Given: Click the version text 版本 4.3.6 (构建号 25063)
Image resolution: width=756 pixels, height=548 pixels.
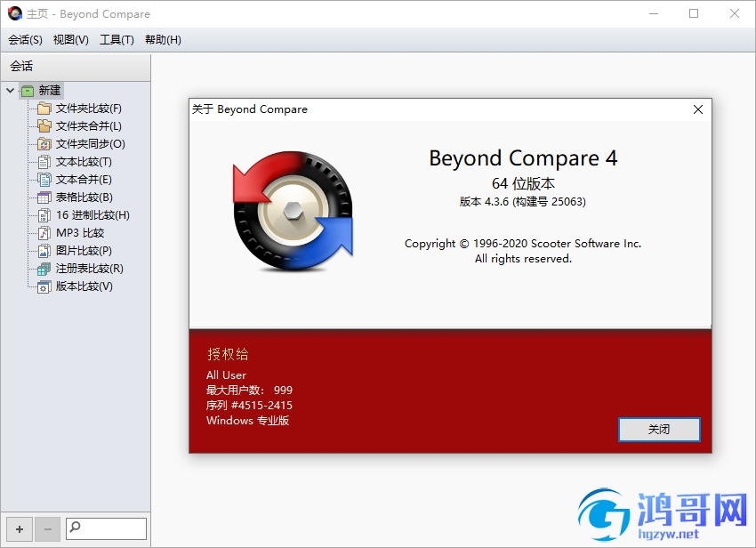Looking at the screenshot, I should click(x=523, y=202).
